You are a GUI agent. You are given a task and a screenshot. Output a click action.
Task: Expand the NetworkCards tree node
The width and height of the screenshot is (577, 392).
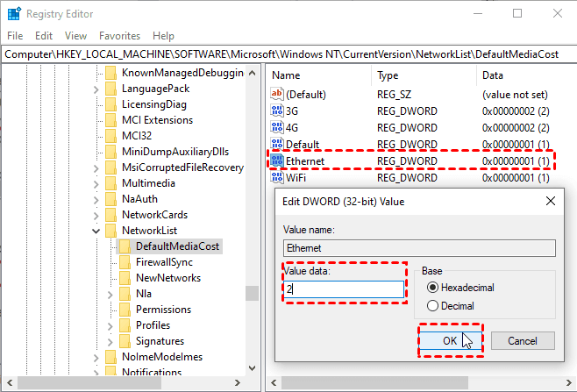click(x=96, y=216)
